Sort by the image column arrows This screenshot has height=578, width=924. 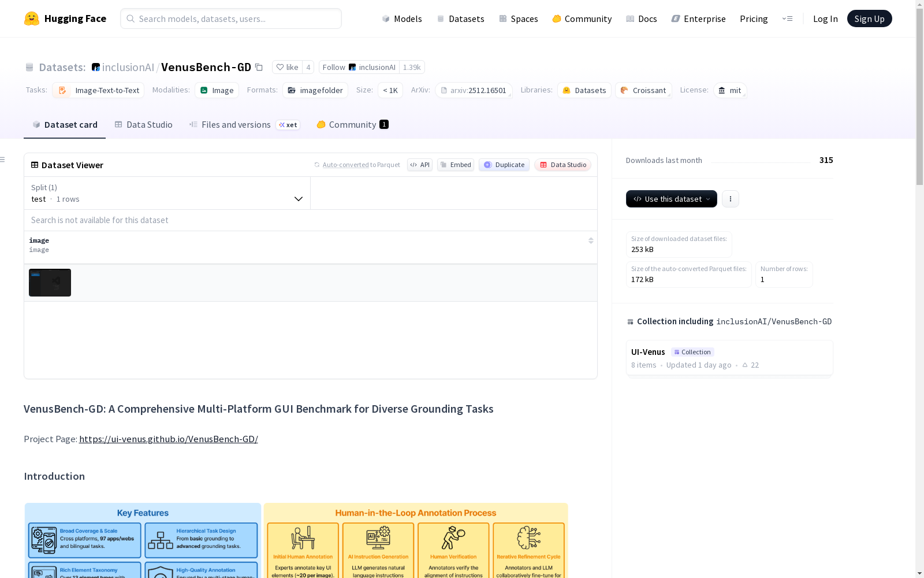click(591, 240)
